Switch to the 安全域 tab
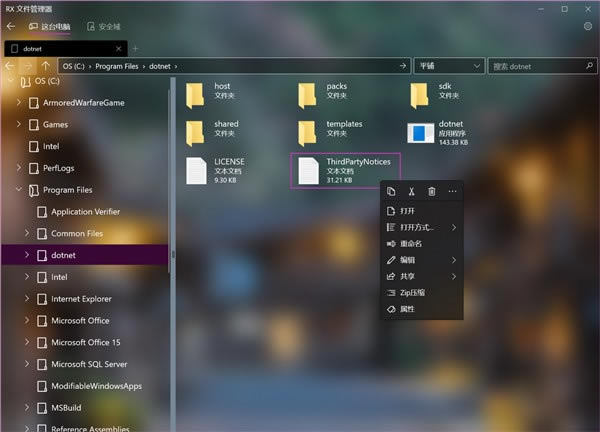 104,26
